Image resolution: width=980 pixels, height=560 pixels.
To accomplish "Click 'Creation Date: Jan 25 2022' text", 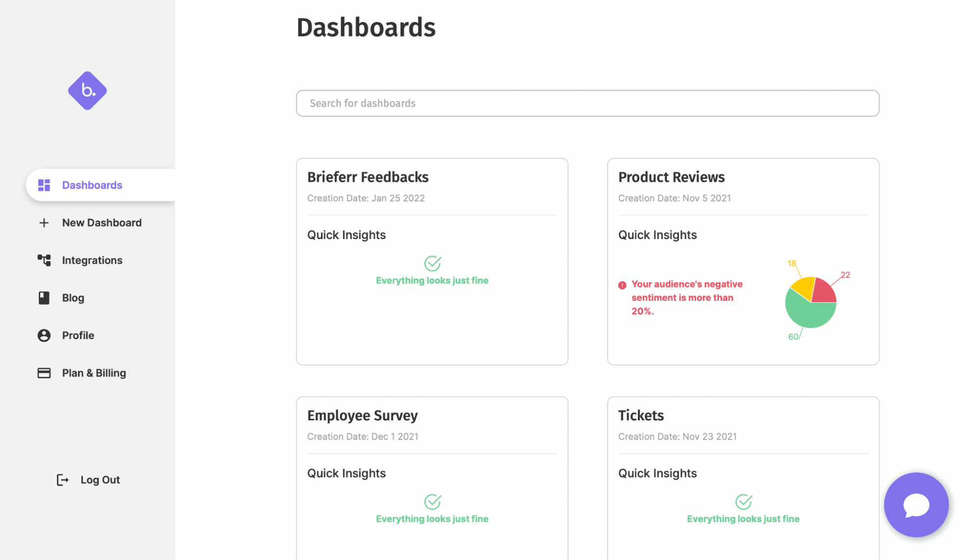I will (x=366, y=198).
